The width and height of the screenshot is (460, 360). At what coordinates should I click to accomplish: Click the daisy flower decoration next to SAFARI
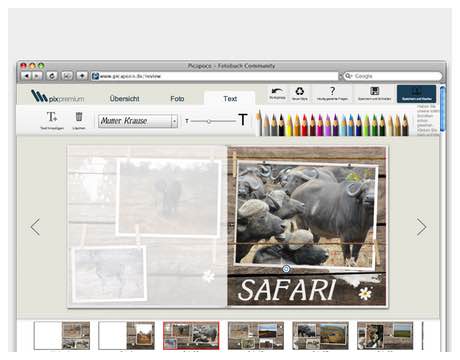[365, 293]
